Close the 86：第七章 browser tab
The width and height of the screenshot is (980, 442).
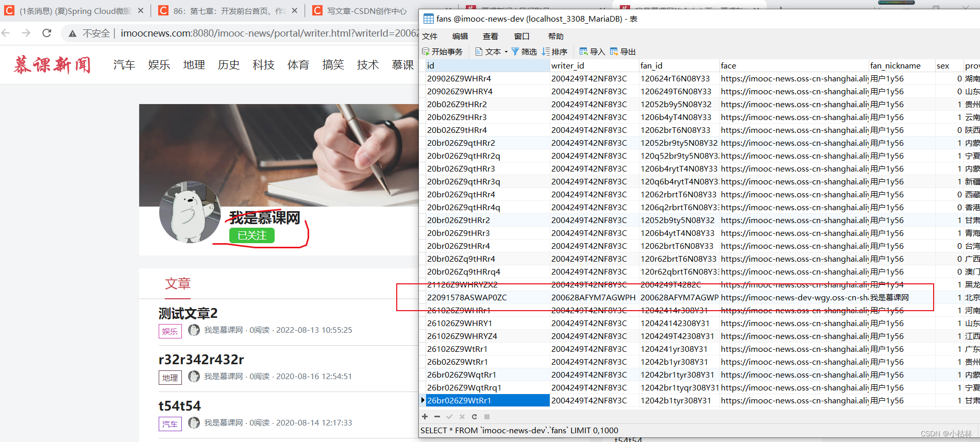pyautogui.click(x=294, y=10)
